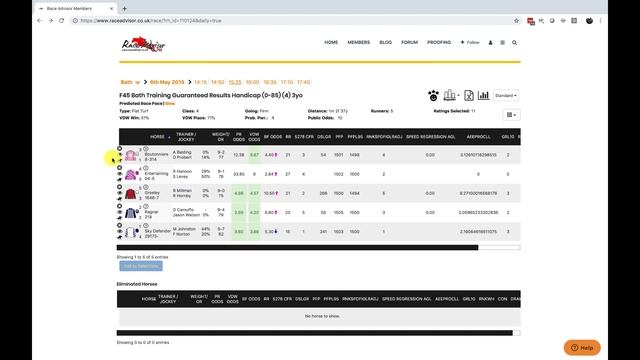The height and width of the screenshot is (360, 640).
Task: Select radio circle for Entertaining
Action: (x=120, y=168)
